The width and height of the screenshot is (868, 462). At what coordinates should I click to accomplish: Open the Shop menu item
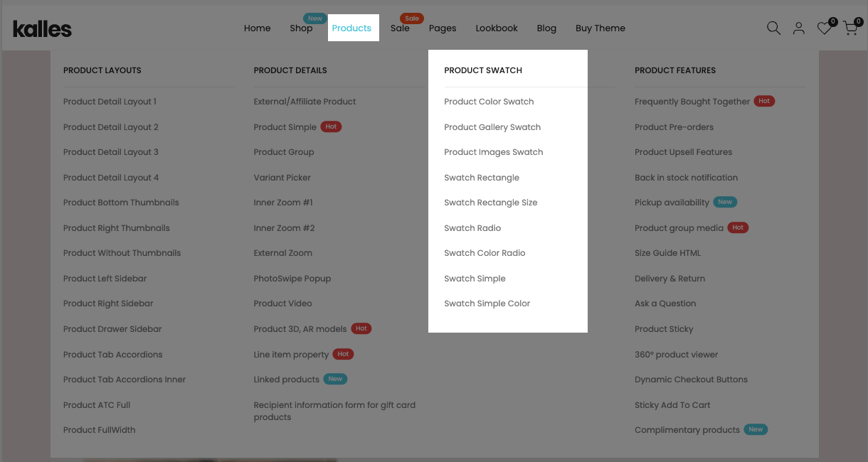point(301,28)
